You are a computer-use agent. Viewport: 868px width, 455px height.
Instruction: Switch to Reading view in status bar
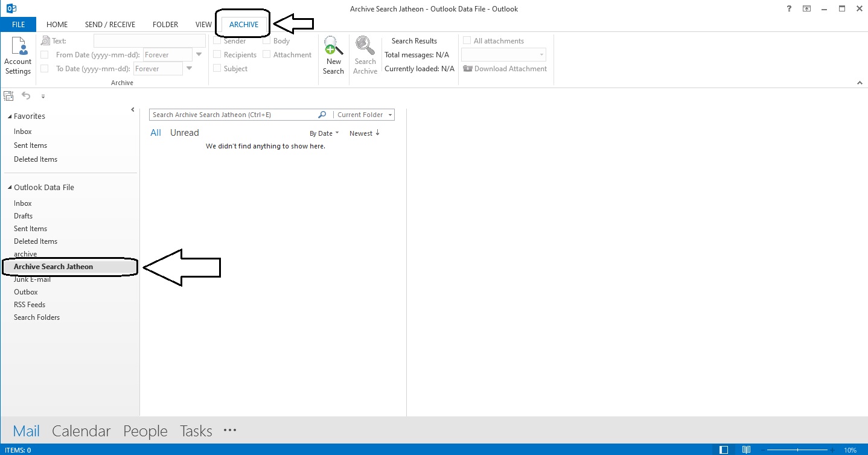747,450
